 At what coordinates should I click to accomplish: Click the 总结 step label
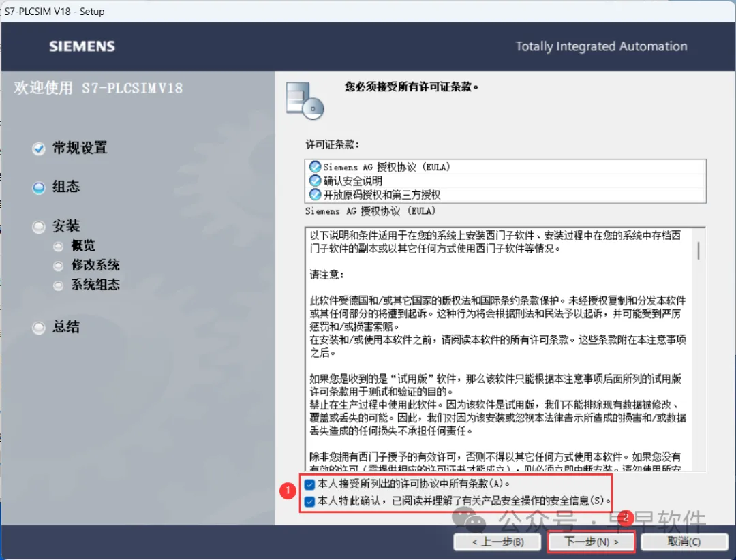66,327
